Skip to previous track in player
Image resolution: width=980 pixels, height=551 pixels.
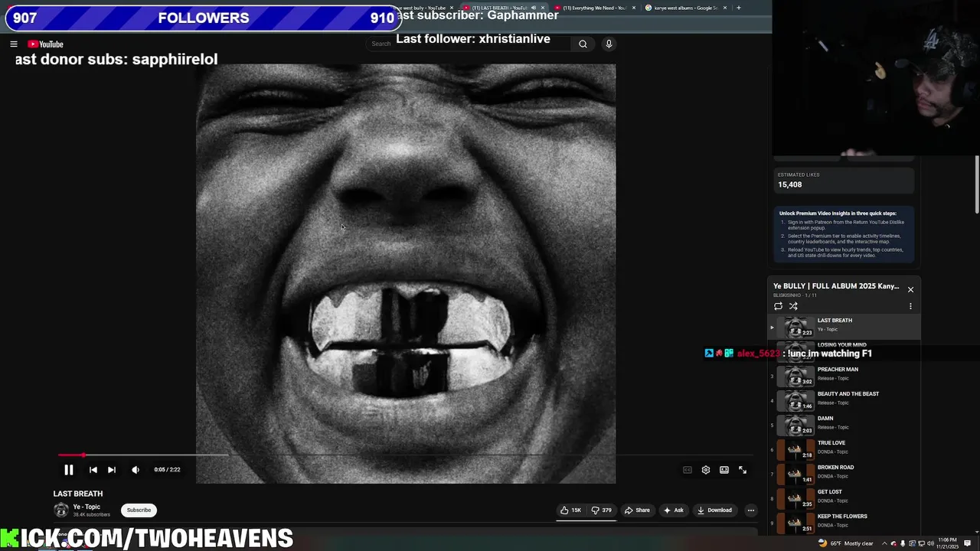pyautogui.click(x=93, y=470)
